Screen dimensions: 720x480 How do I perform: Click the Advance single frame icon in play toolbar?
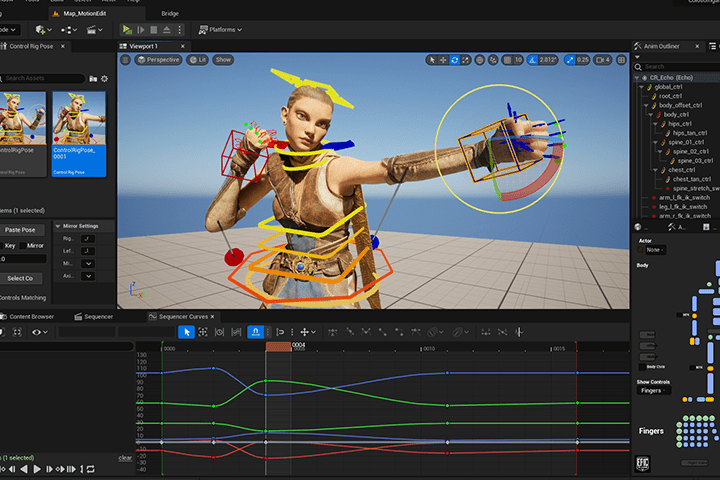(x=141, y=30)
